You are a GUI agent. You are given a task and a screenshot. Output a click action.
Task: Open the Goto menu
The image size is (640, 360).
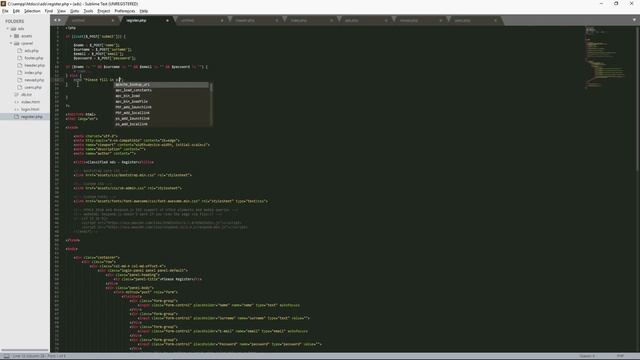(75, 11)
